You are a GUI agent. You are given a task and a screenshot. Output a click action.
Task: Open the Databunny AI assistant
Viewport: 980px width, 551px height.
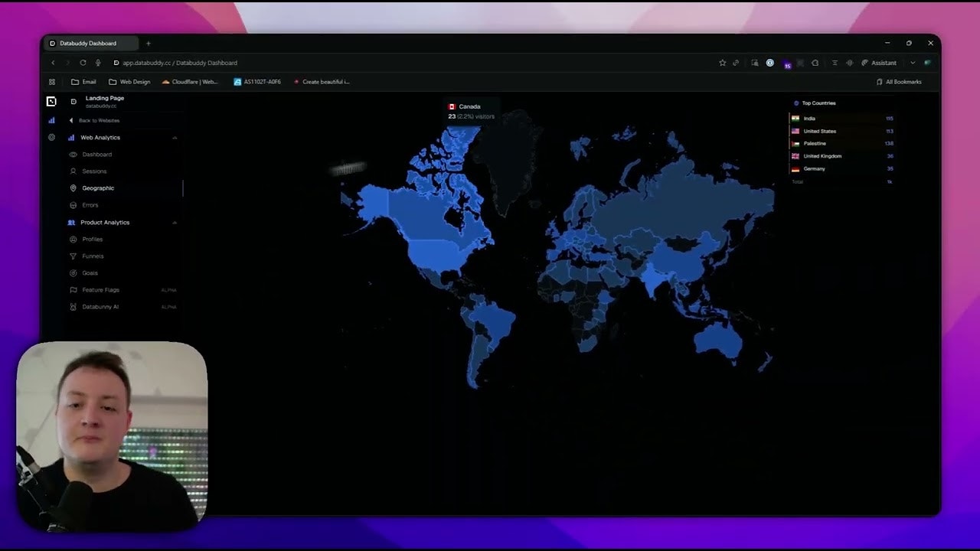tap(100, 306)
